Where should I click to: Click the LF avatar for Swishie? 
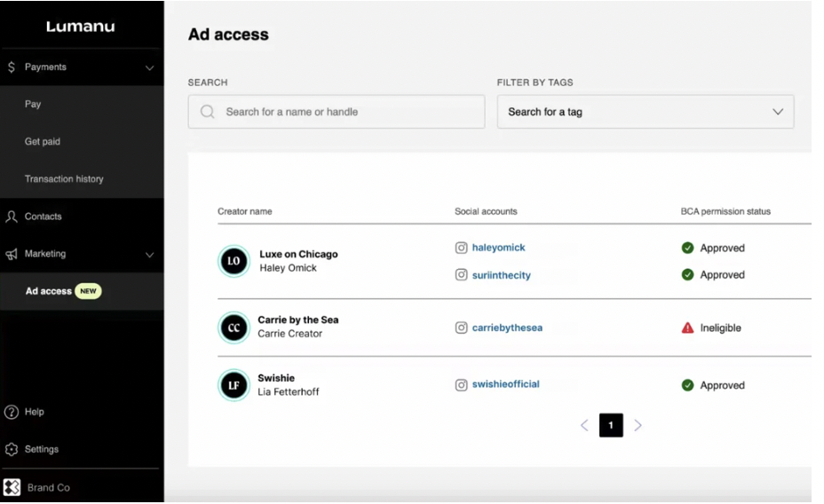(x=234, y=385)
